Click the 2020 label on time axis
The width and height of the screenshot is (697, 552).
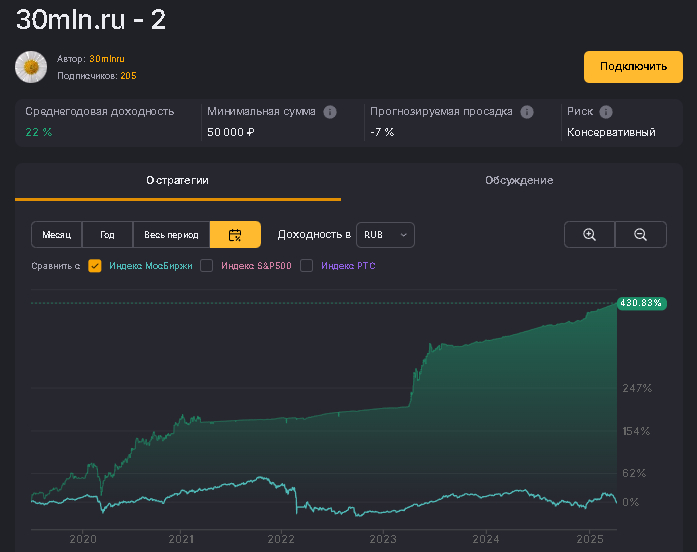point(83,539)
